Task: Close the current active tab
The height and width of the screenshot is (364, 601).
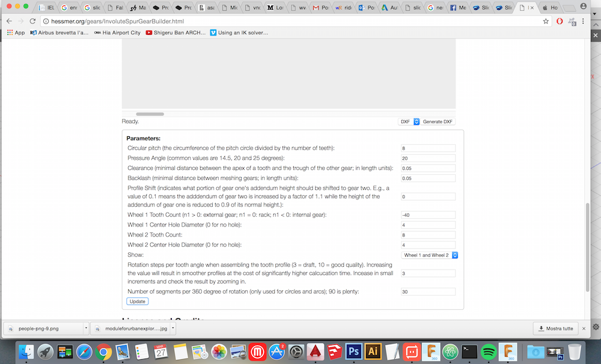Action: [532, 8]
